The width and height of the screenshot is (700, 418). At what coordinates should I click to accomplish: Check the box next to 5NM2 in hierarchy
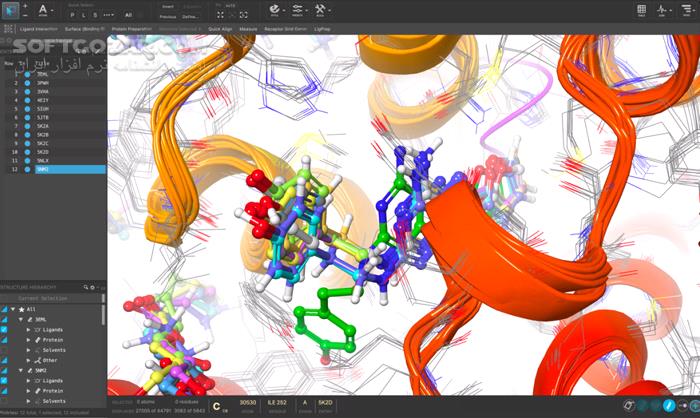[5, 370]
